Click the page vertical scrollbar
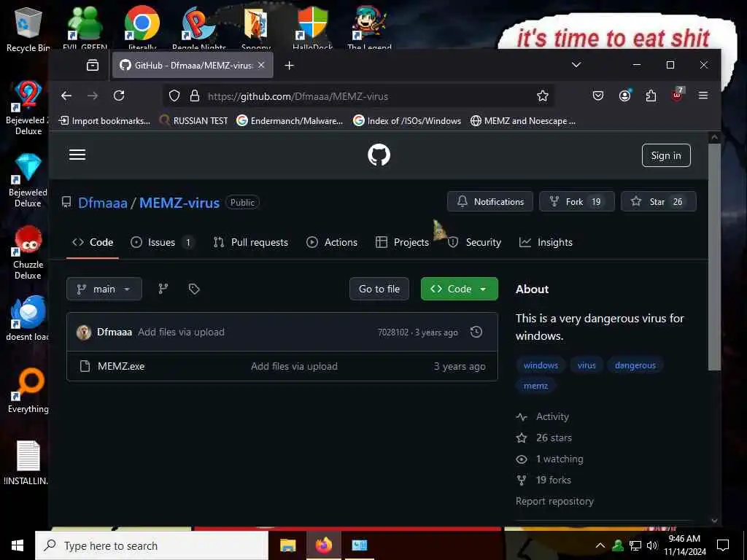The width and height of the screenshot is (747, 560). coord(714,257)
